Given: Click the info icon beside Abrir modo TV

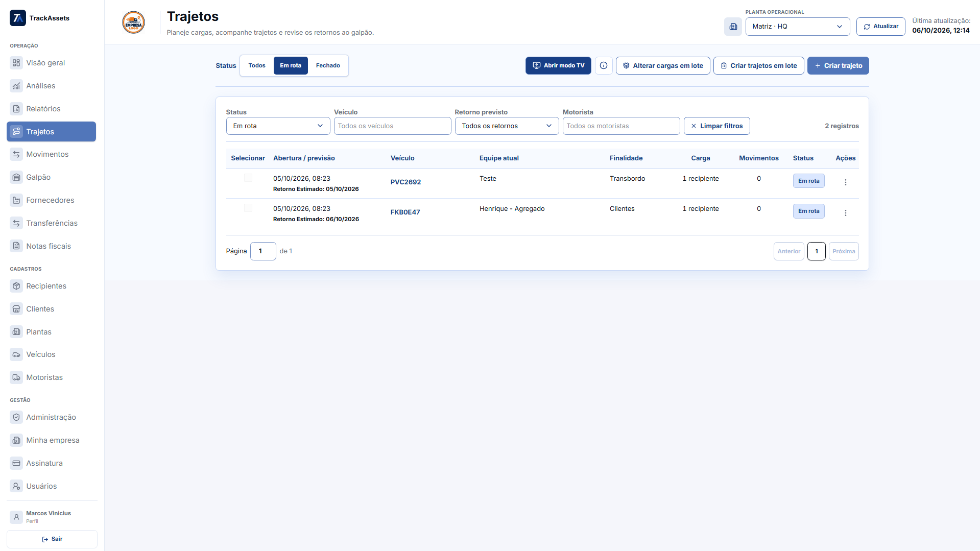Looking at the screenshot, I should click(x=604, y=65).
